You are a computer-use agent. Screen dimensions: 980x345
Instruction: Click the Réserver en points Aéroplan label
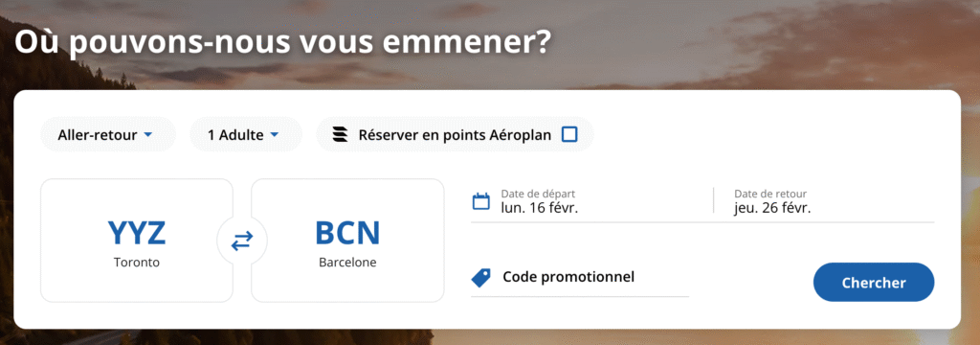pyautogui.click(x=455, y=134)
